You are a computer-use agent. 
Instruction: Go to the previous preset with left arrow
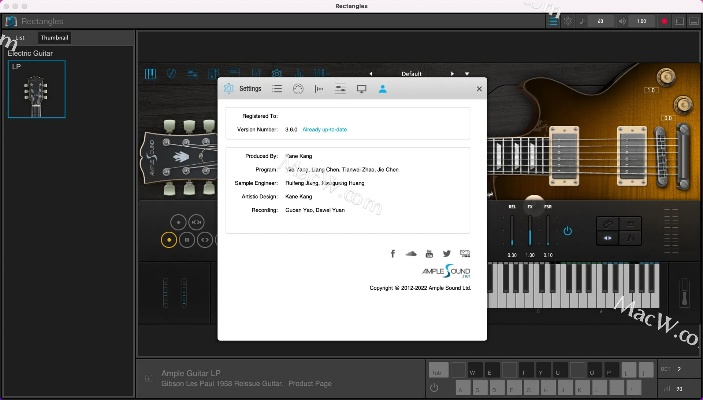point(371,73)
